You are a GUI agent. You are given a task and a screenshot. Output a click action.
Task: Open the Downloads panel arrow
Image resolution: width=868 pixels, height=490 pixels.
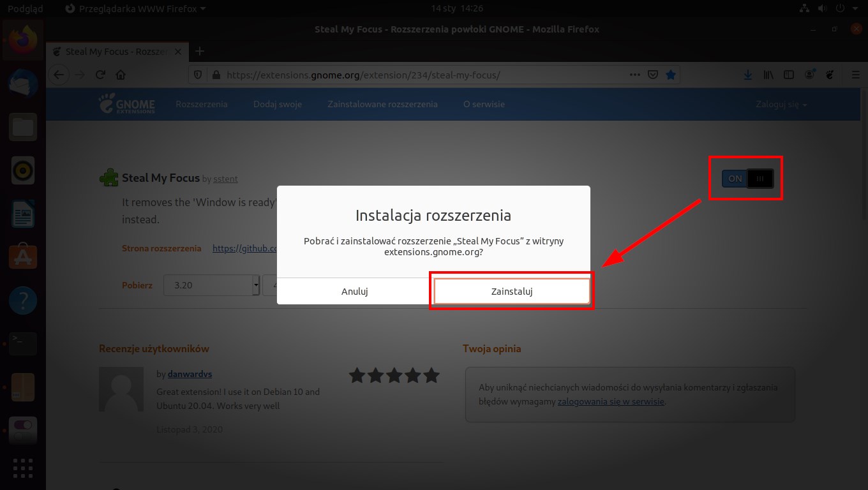(x=748, y=75)
